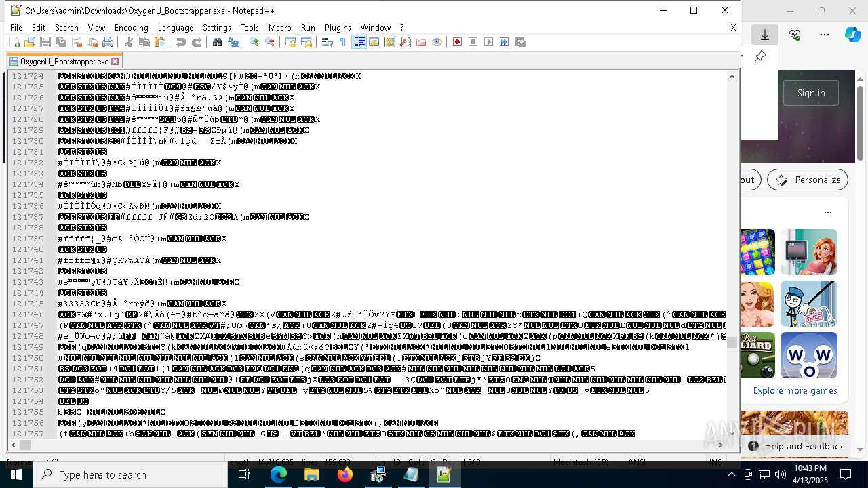Zoom in on the text
The height and width of the screenshot is (488, 868).
[x=254, y=42]
